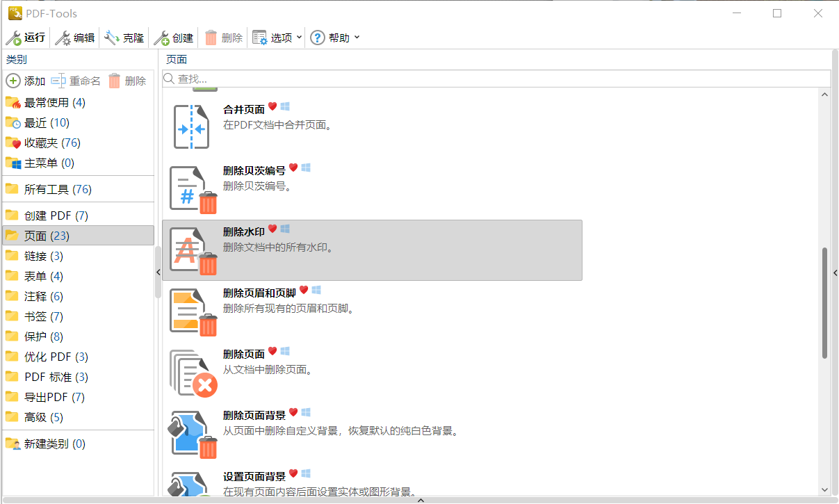Select the 导出PDF (7) category

tap(54, 397)
